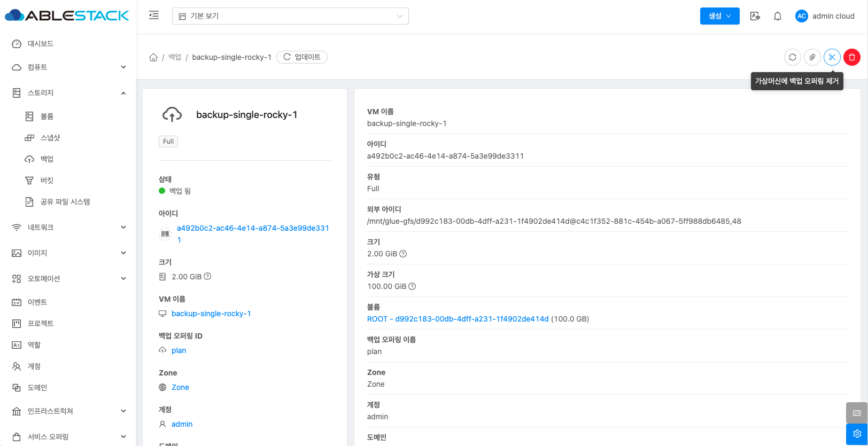Expand the 컴퓨트 sidebar section
Viewport: 868px width, 446px height.
68,67
